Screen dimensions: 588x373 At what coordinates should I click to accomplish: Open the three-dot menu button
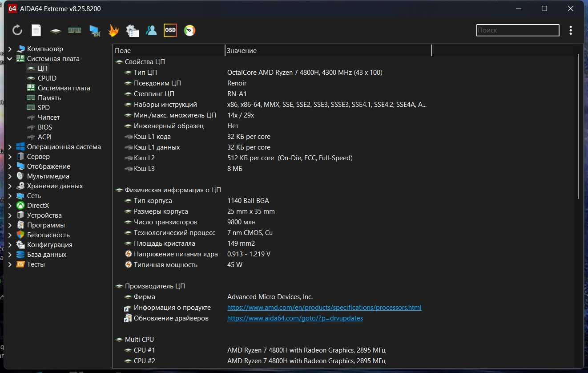click(x=571, y=30)
